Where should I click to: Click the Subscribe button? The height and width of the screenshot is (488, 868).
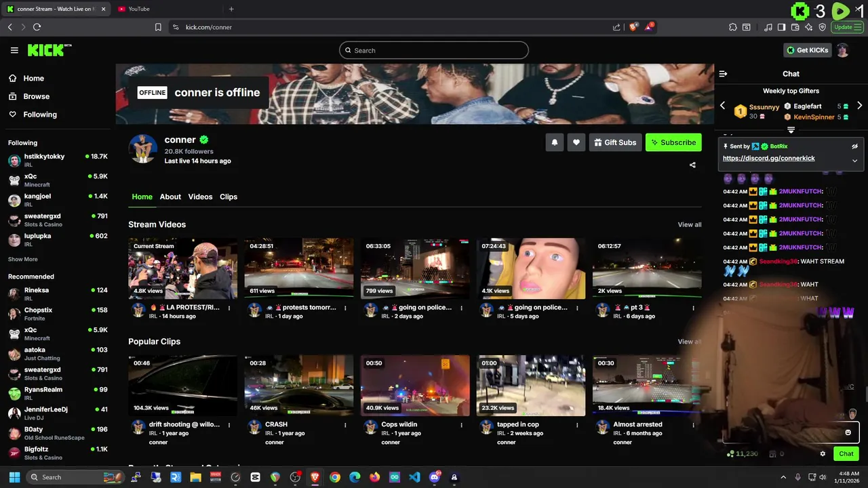click(673, 142)
